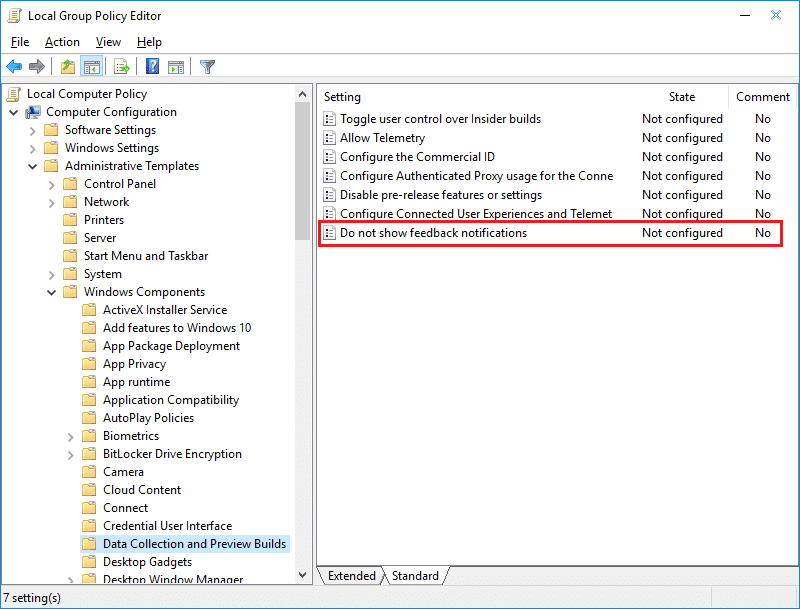800x609 pixels.
Task: Open the Action menu
Action: 62,42
